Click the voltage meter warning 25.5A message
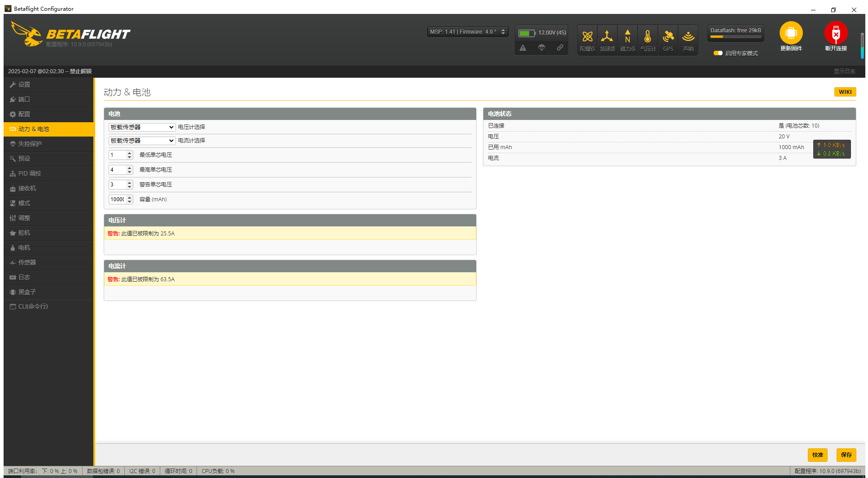This screenshot has height=478, width=868. point(290,234)
